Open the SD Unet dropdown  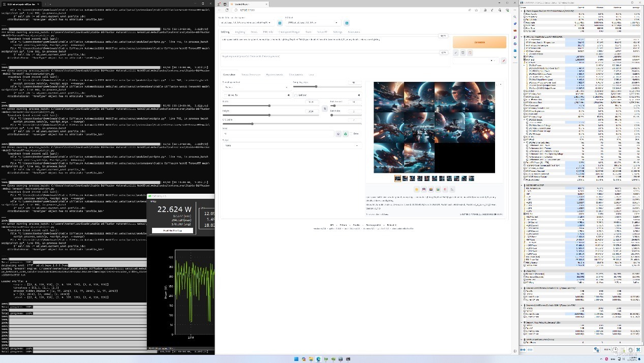coord(314,23)
